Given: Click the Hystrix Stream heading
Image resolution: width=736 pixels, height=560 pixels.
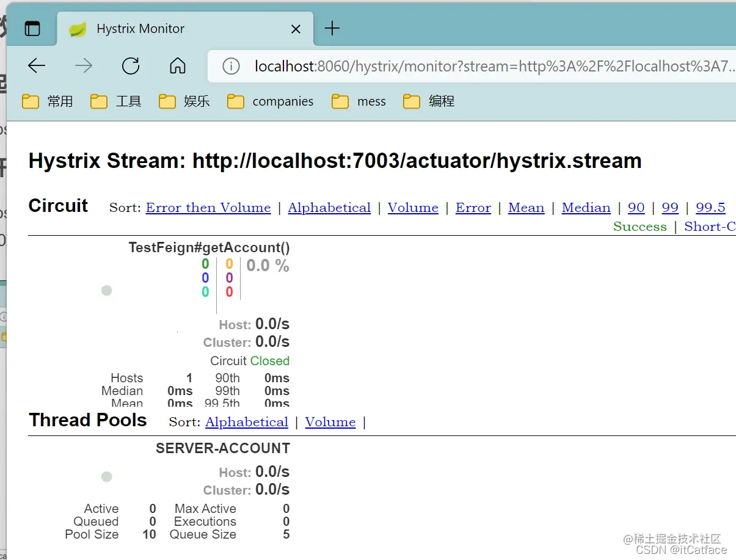Looking at the screenshot, I should 335,161.
